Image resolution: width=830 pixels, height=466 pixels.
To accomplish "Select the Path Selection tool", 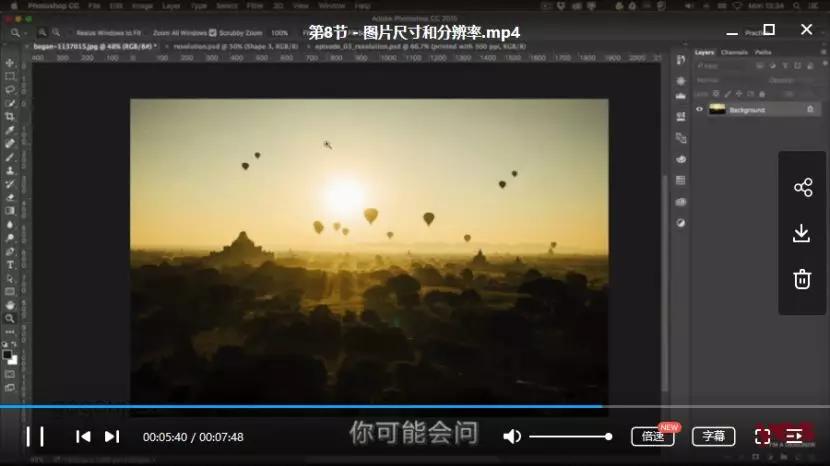I will [10, 279].
